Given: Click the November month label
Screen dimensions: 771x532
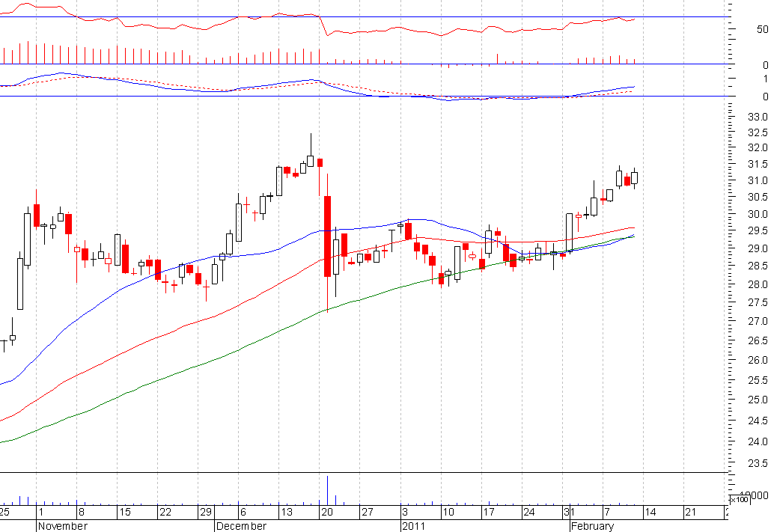Looking at the screenshot, I should 62,526.
